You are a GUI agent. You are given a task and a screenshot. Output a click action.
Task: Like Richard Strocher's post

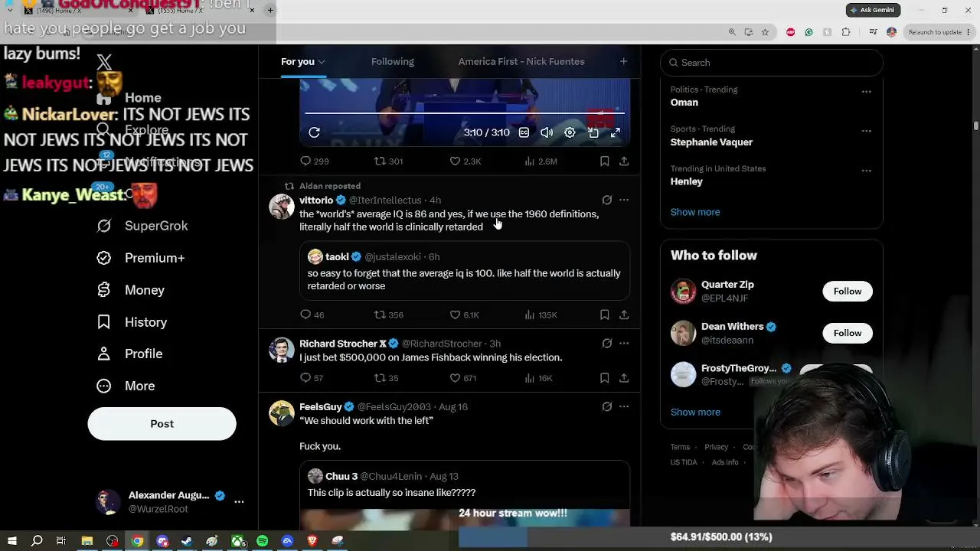click(462, 377)
